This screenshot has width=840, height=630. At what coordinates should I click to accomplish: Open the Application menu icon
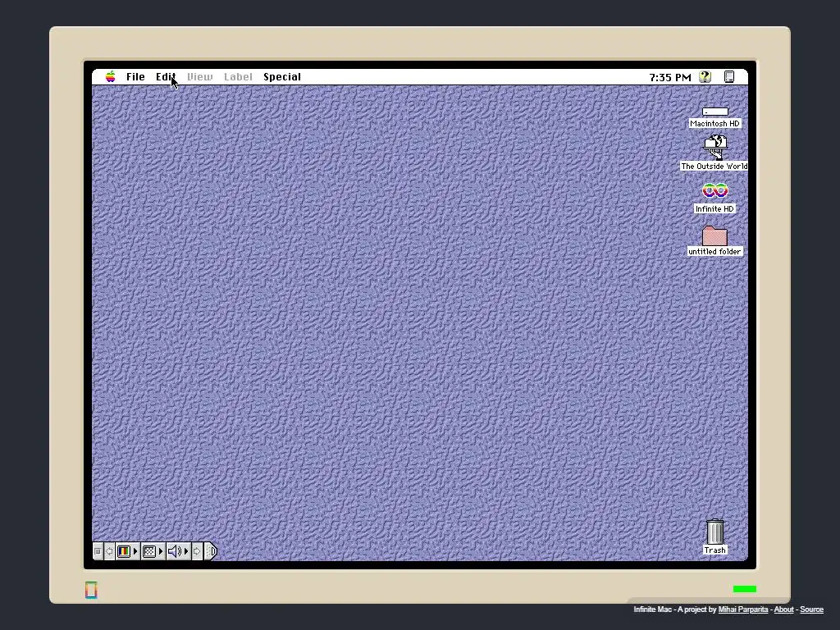point(729,76)
